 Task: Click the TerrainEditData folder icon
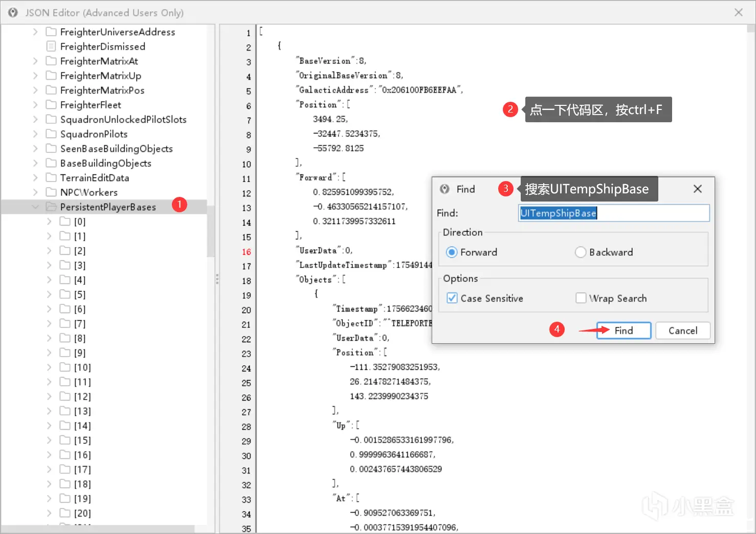51,177
